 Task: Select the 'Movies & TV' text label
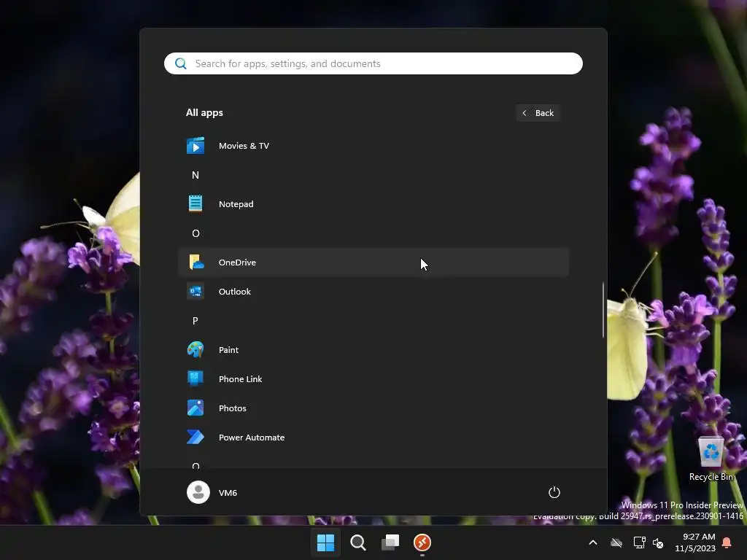coord(244,146)
